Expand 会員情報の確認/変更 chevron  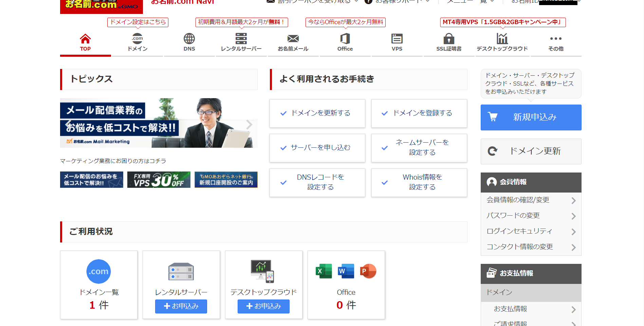click(x=573, y=201)
